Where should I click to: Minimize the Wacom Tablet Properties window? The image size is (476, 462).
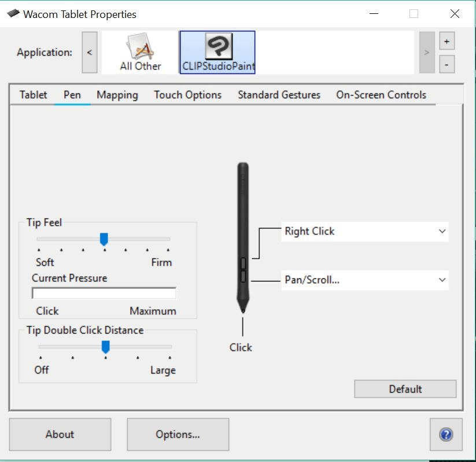(x=374, y=14)
